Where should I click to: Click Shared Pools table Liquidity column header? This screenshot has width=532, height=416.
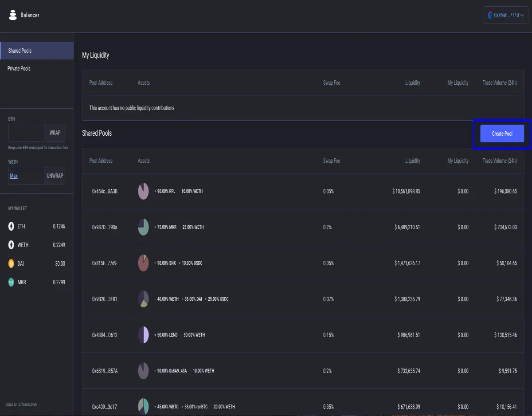coord(413,161)
